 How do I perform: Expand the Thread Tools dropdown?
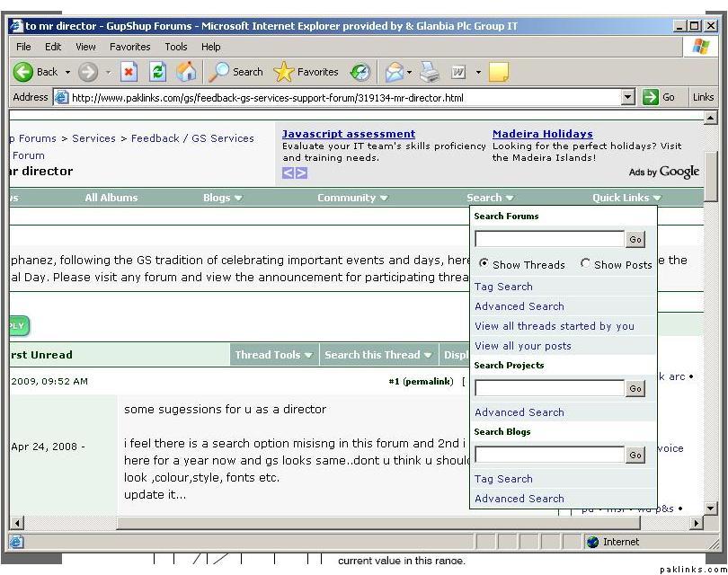click(x=274, y=355)
